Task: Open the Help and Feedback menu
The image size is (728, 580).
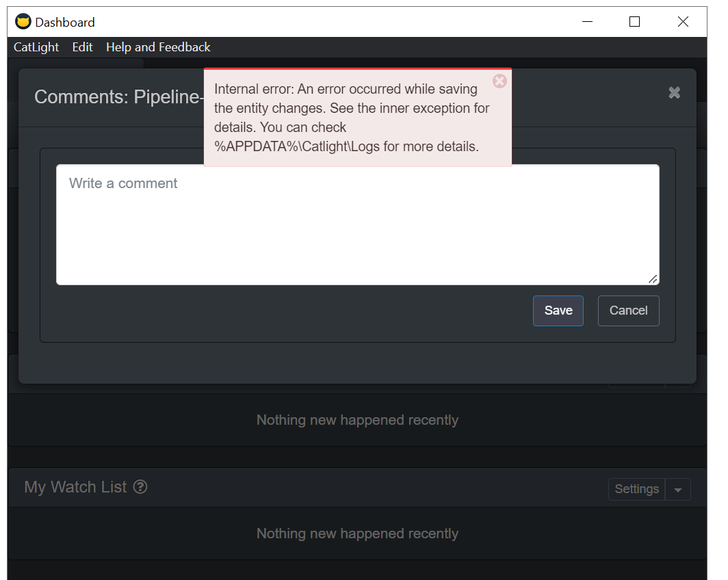Action: (158, 47)
